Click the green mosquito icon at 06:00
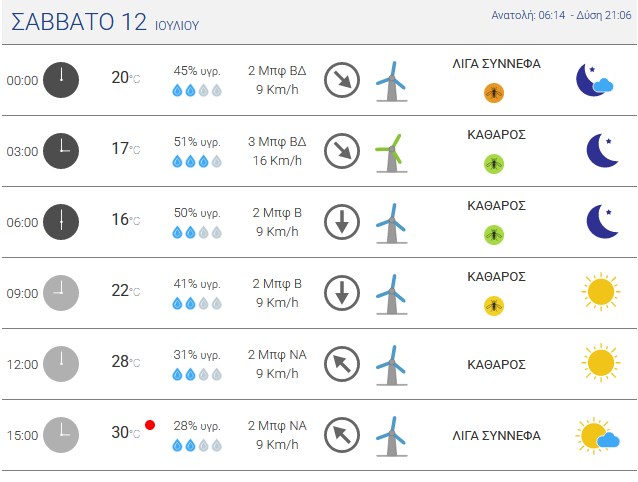This screenshot has height=482, width=638. (494, 235)
